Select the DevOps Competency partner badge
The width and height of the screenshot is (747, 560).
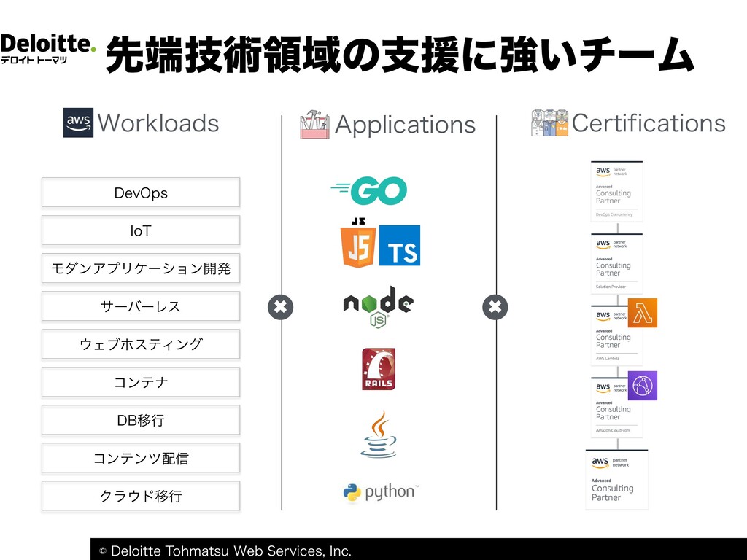coord(617,192)
